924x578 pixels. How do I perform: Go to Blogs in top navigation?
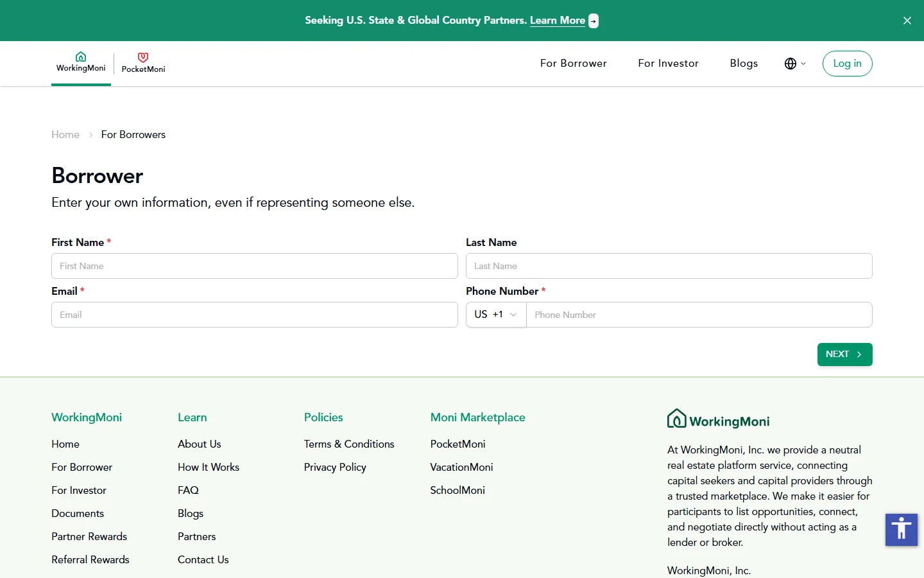tap(744, 63)
